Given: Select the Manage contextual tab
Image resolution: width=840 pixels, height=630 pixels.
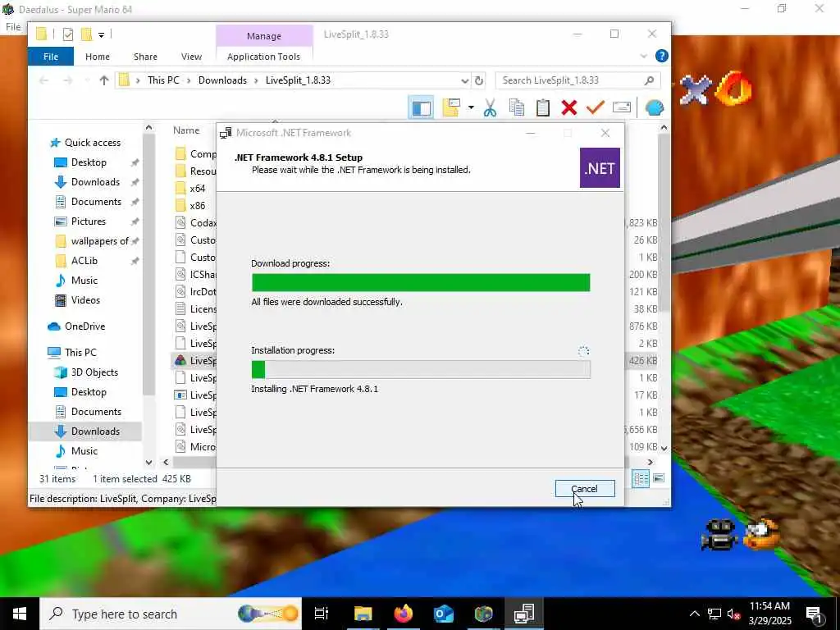Looking at the screenshot, I should coord(264,36).
